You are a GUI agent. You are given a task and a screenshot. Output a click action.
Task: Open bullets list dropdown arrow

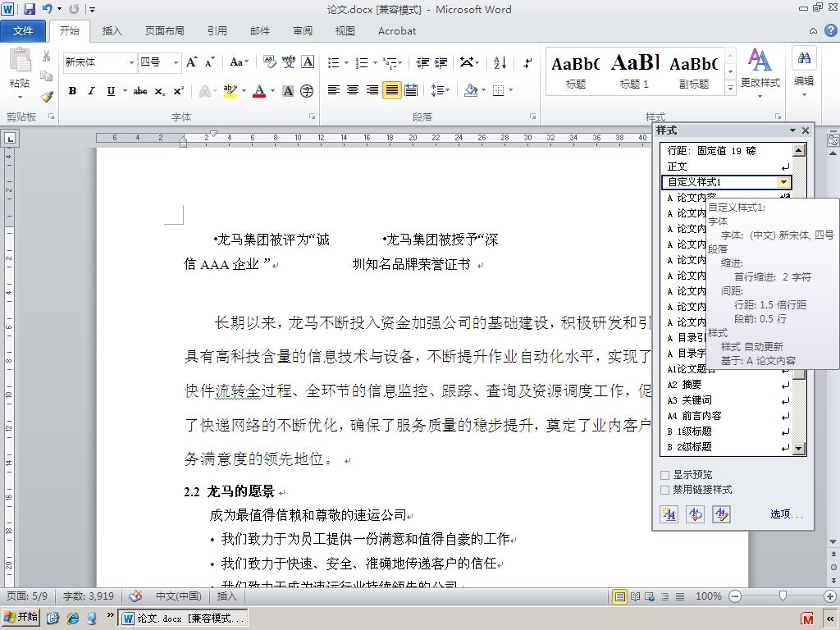tap(347, 62)
